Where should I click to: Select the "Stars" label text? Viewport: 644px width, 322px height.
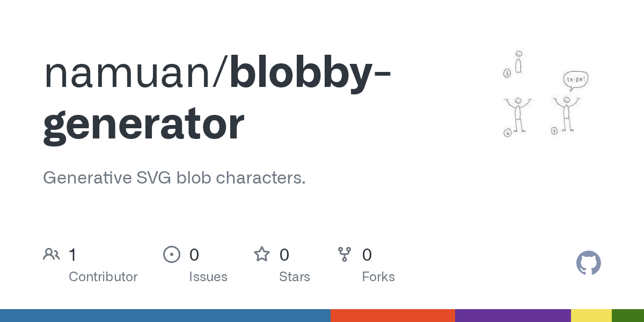point(294,277)
